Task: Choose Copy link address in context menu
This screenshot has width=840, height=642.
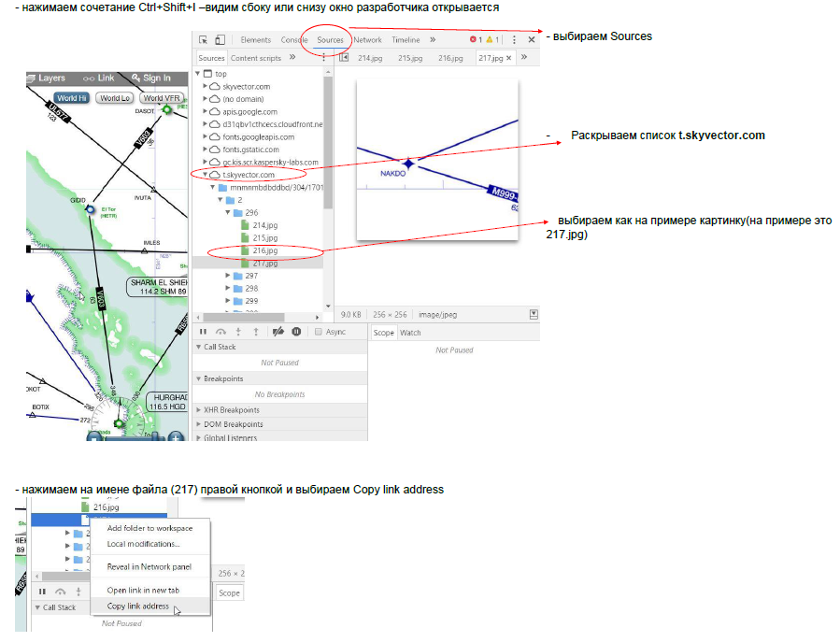Action: pyautogui.click(x=138, y=606)
